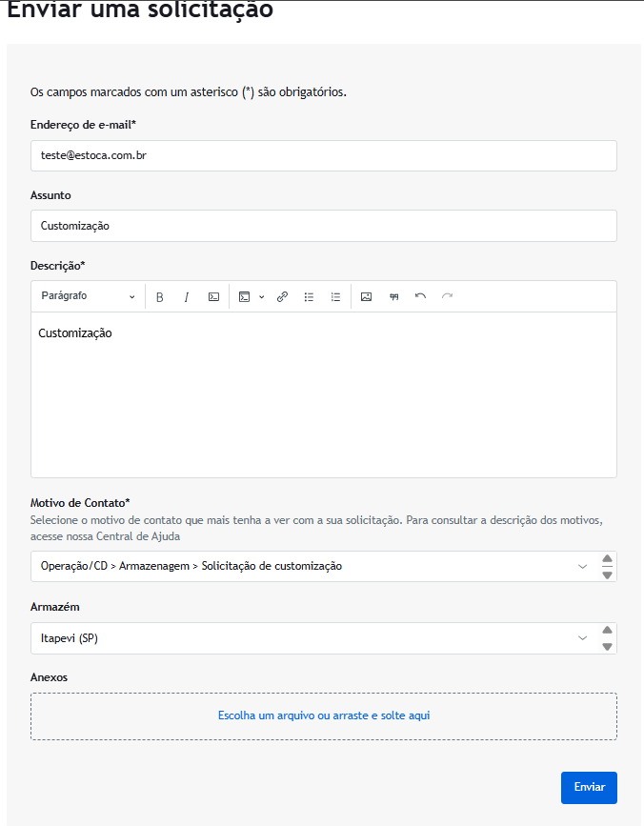644x826 pixels.
Task: Insert a link in description
Action: 282,297
